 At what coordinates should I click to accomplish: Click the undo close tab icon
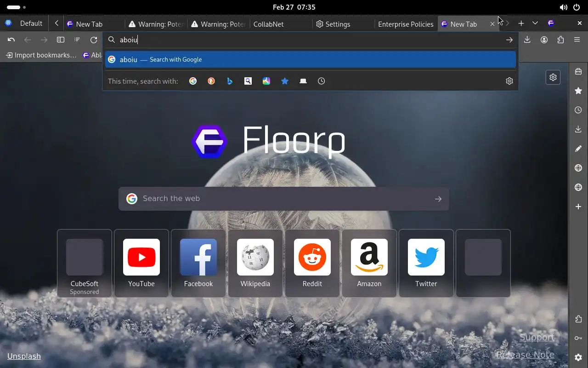pos(11,40)
